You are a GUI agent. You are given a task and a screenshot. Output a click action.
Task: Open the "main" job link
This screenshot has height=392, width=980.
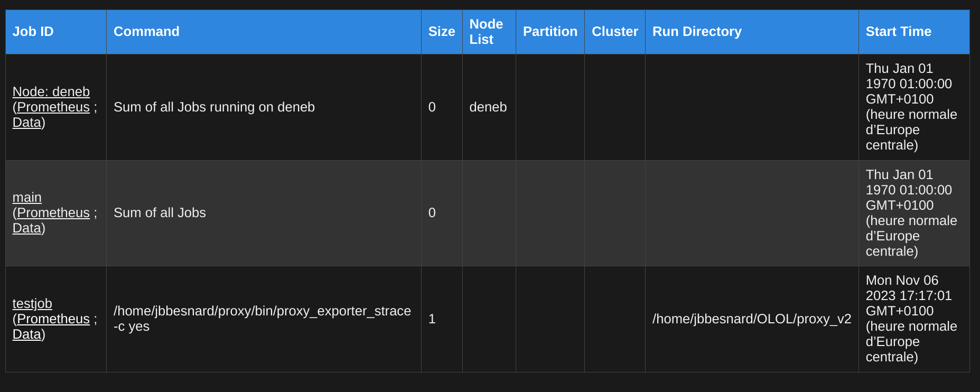tap(27, 197)
